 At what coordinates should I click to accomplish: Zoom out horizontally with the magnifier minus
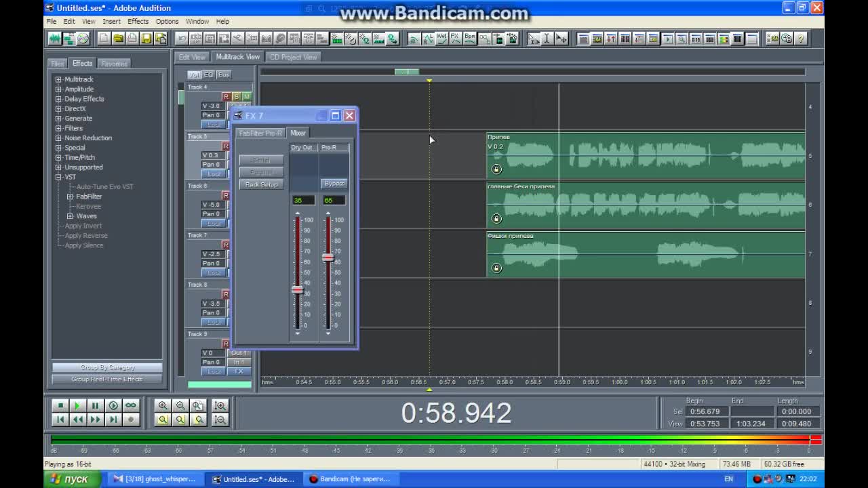(x=180, y=405)
